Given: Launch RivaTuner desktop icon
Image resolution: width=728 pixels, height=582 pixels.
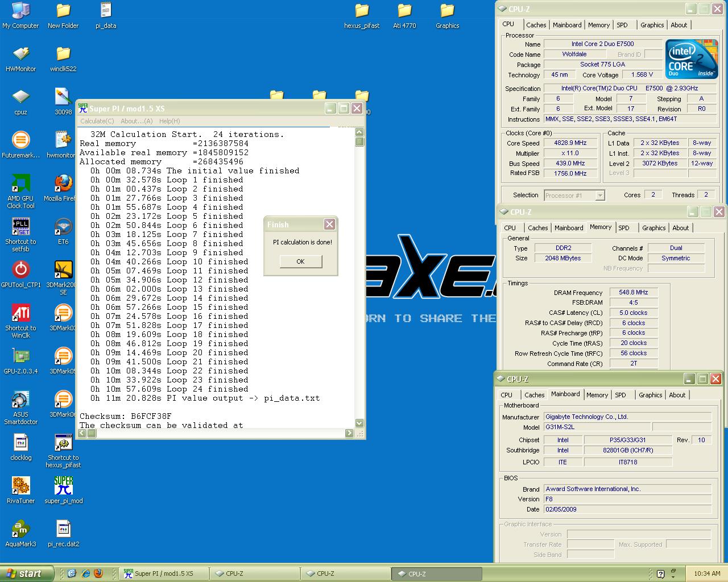Looking at the screenshot, I should point(20,490).
